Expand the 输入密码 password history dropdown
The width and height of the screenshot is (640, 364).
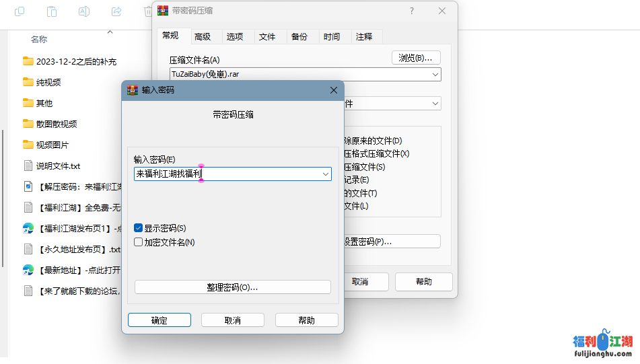coord(326,174)
